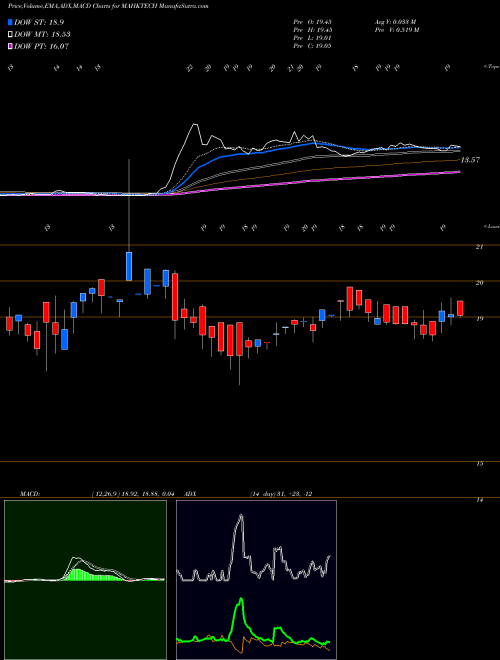
Task: Click the red candle with the lowest wick
Action: (x=239, y=339)
